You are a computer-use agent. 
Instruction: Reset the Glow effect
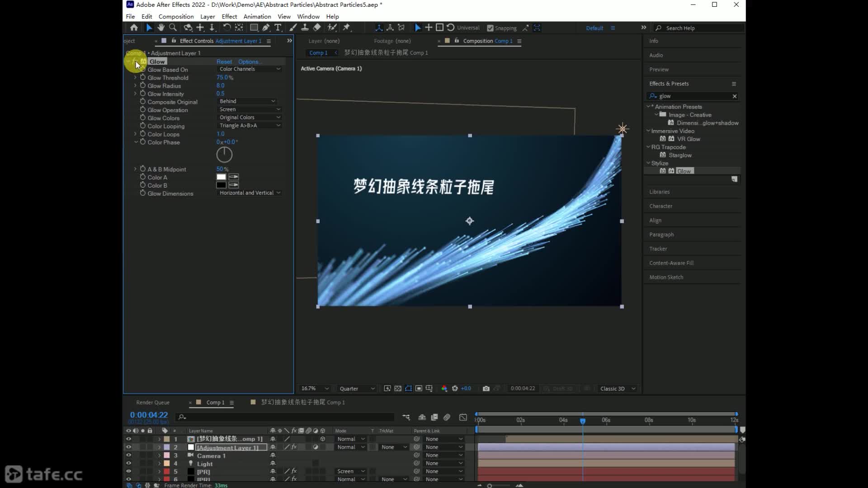pos(224,61)
